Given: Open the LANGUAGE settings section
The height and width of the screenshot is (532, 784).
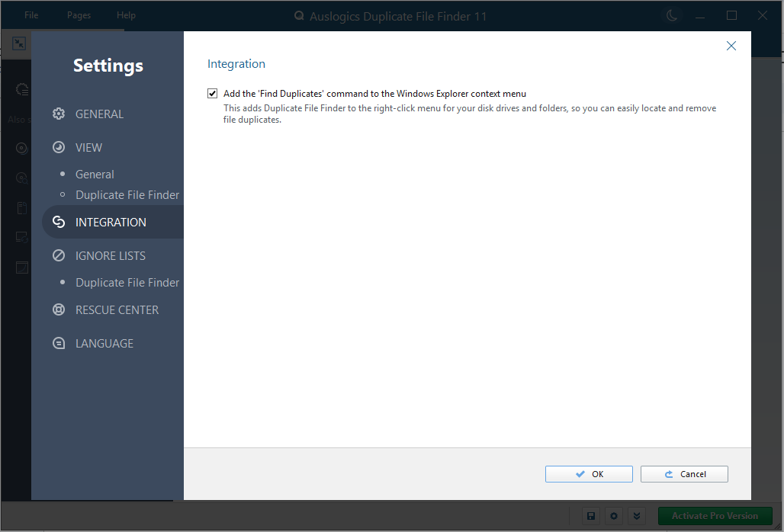Looking at the screenshot, I should [x=104, y=344].
